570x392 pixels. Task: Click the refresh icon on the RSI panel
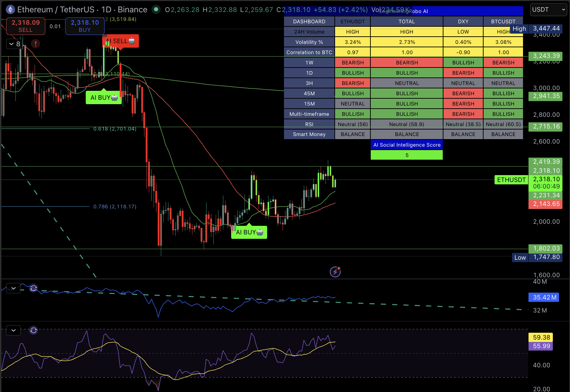click(33, 330)
